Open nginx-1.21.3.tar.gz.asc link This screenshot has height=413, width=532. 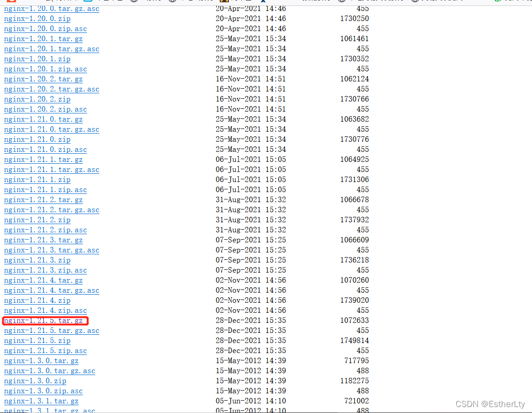click(52, 250)
